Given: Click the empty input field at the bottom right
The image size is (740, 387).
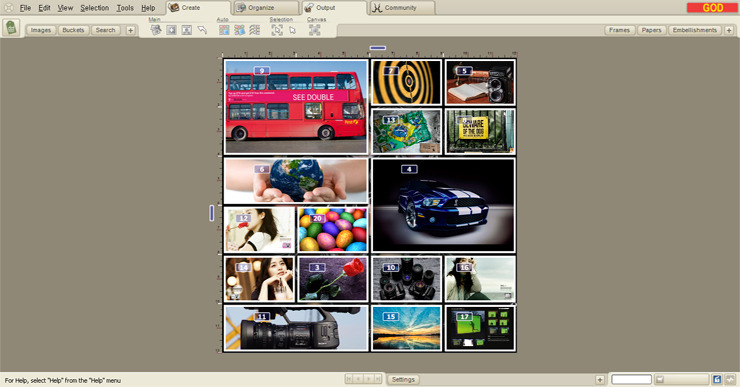Looking at the screenshot, I should (x=631, y=379).
